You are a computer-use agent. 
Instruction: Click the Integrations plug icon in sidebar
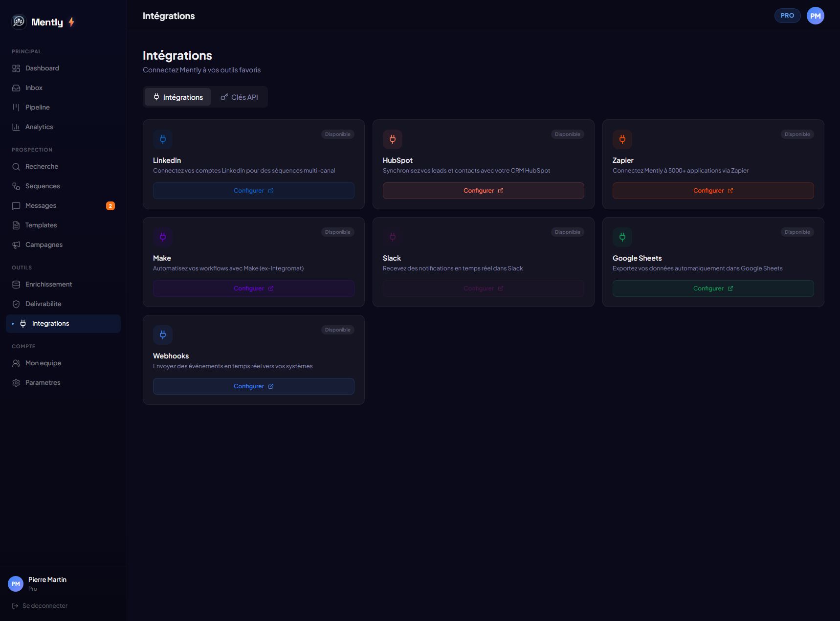23,324
